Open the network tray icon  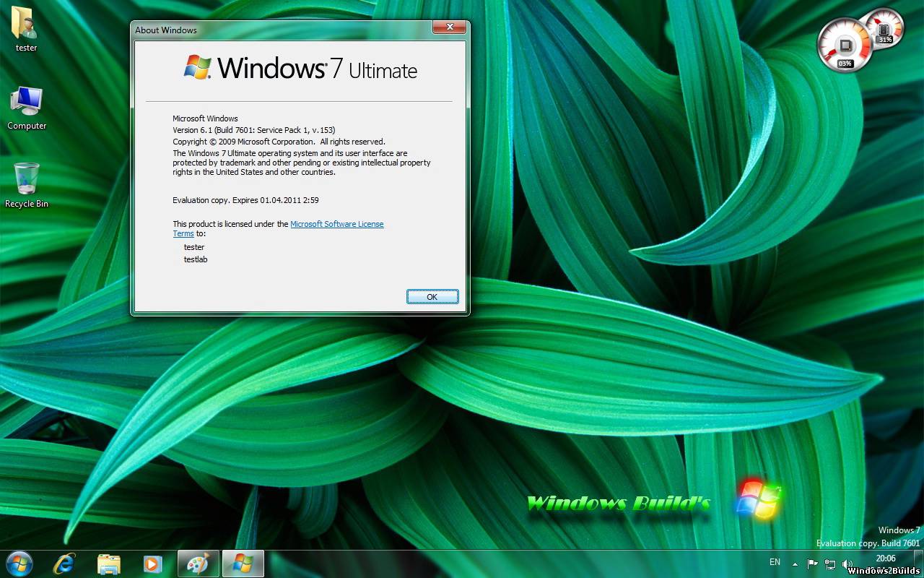(x=830, y=564)
